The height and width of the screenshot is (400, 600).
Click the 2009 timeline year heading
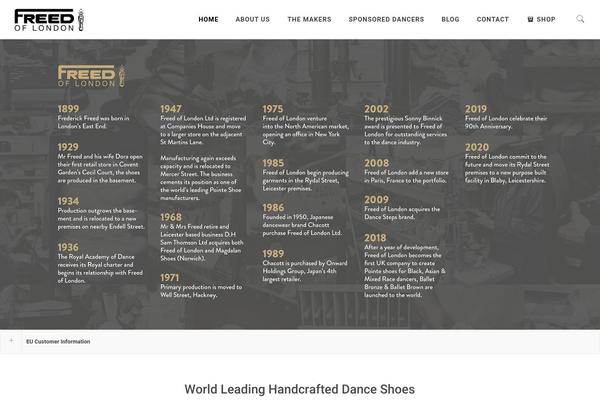(x=377, y=199)
